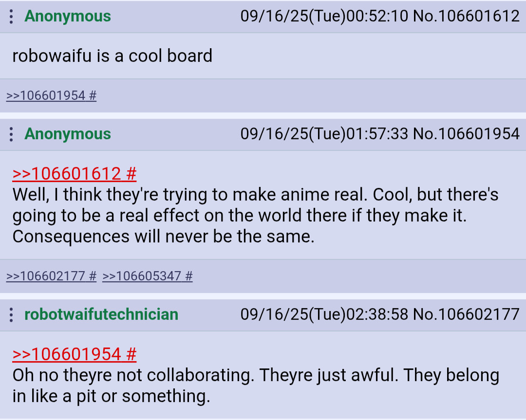Screen dimensions: 526x420
Task: Click the timestamp 09/16/25(Tue)02:38:58
Action: [324, 314]
